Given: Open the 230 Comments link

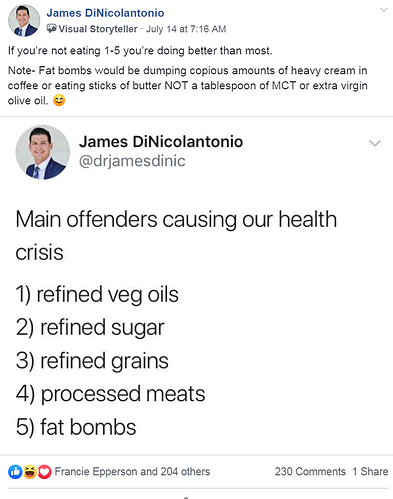Looking at the screenshot, I should 310,472.
